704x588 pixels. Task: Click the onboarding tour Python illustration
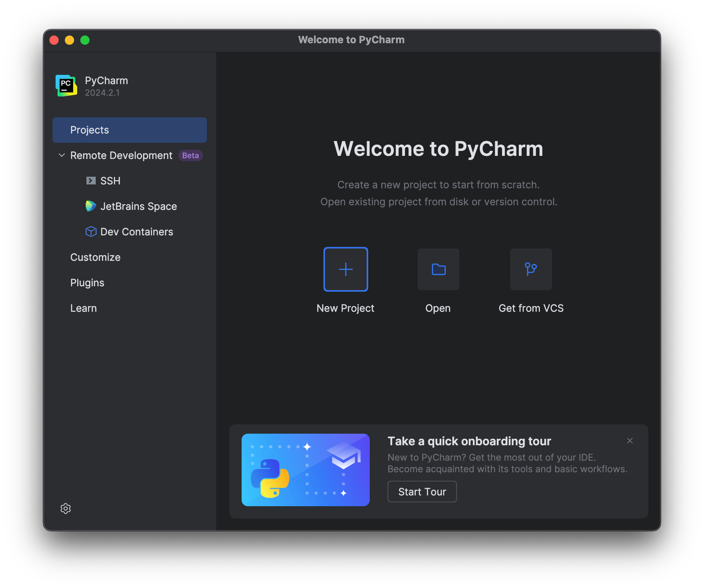coord(305,470)
